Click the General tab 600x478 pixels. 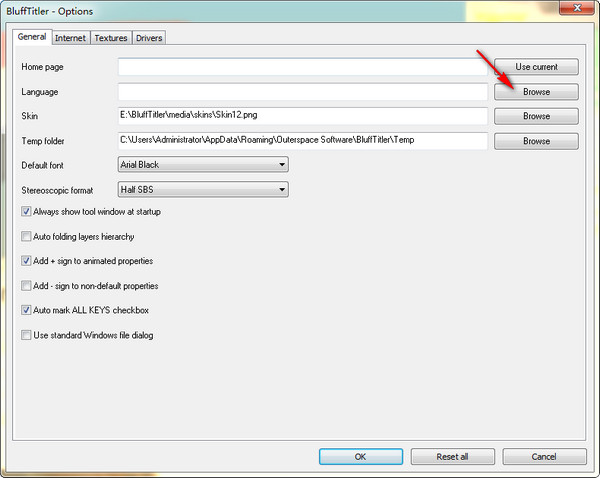32,37
